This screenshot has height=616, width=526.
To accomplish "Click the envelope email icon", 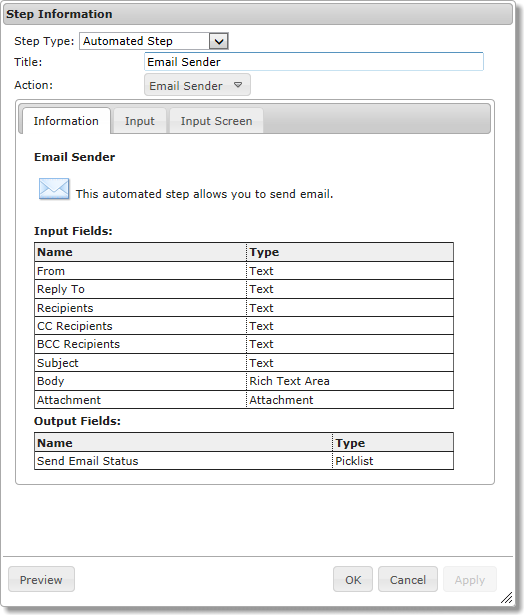I will [54, 189].
